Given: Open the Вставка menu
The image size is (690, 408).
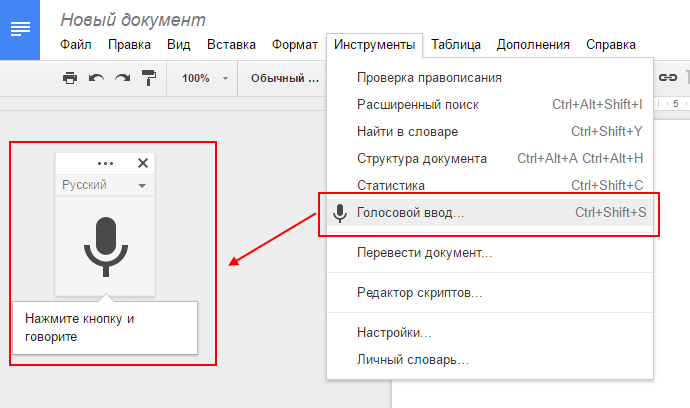Looking at the screenshot, I should (231, 44).
